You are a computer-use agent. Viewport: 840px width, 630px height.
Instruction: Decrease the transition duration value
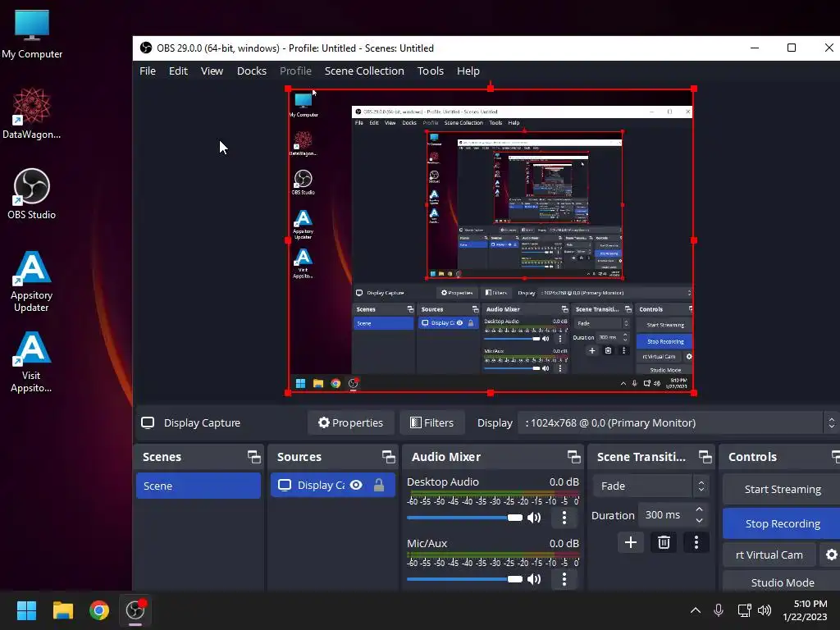click(699, 521)
